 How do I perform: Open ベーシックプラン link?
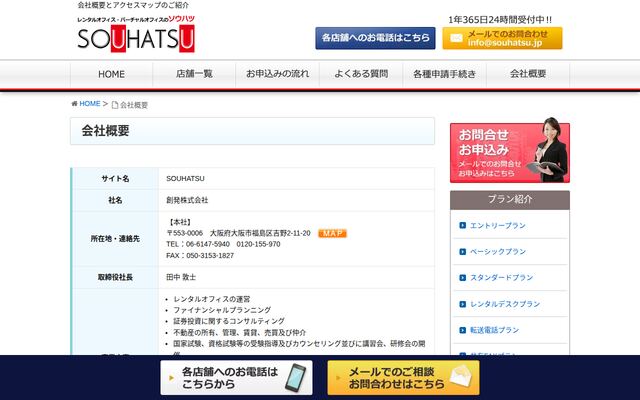pos(498,252)
